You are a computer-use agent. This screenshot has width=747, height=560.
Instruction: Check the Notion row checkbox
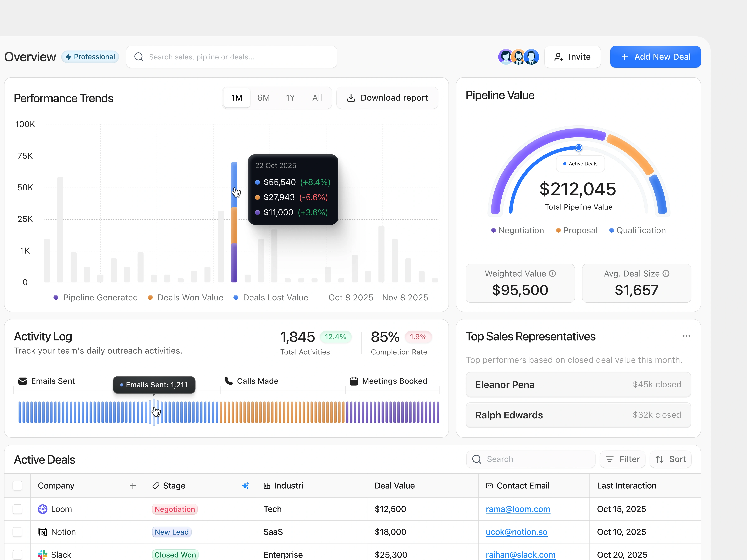17,532
